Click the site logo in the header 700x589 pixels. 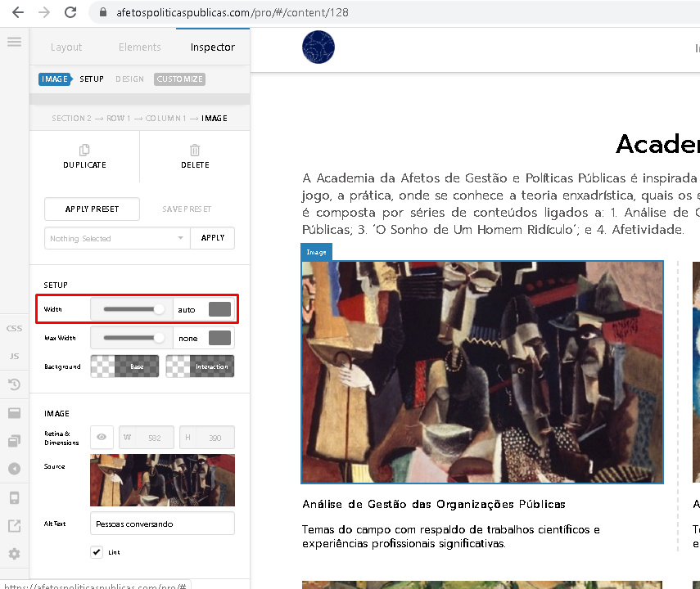[x=318, y=47]
